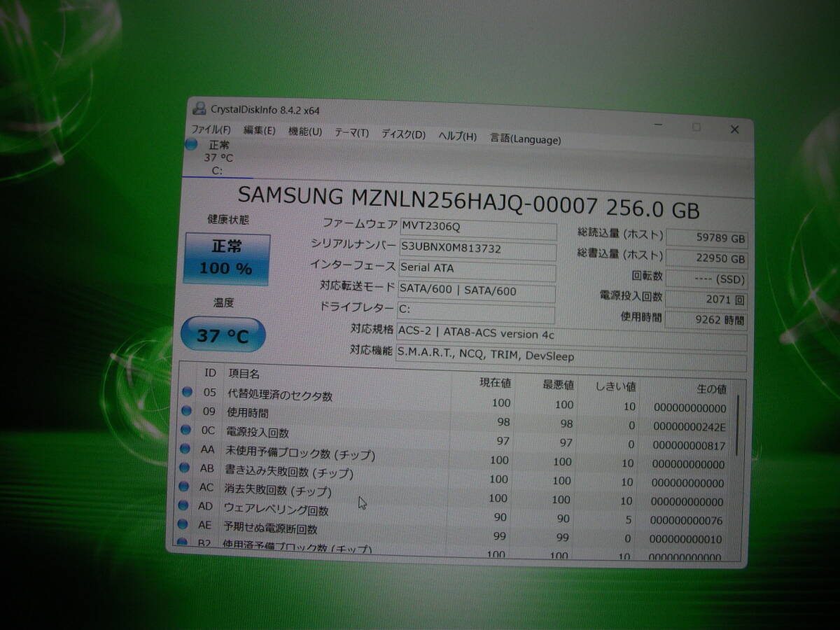Click the status dot of attribute AB
840x630 pixels.
184,467
